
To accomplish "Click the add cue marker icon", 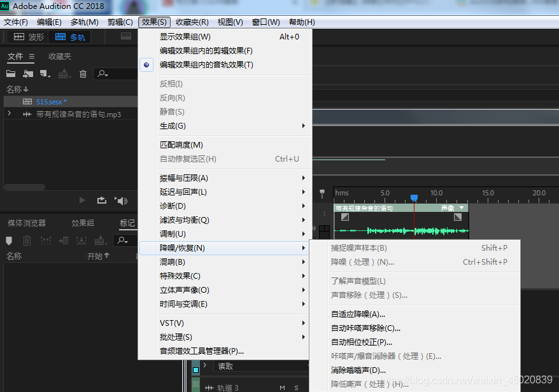I will tap(10, 241).
